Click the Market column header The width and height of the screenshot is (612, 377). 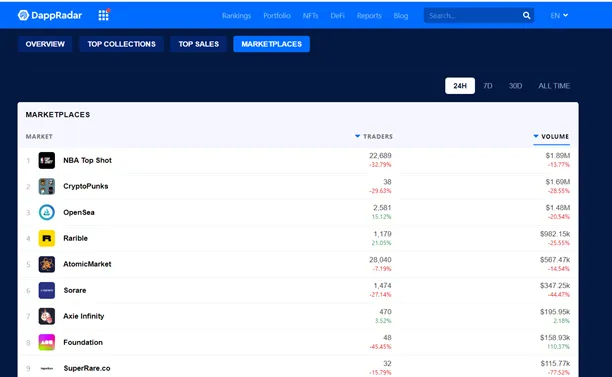[39, 136]
